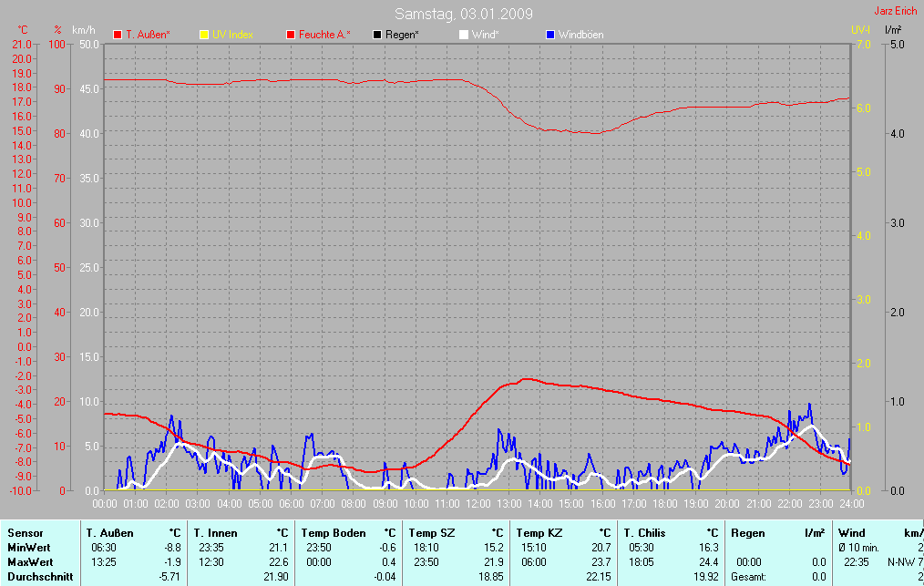
Task: Click the 12:00 time axis marker
Action: [x=477, y=502]
